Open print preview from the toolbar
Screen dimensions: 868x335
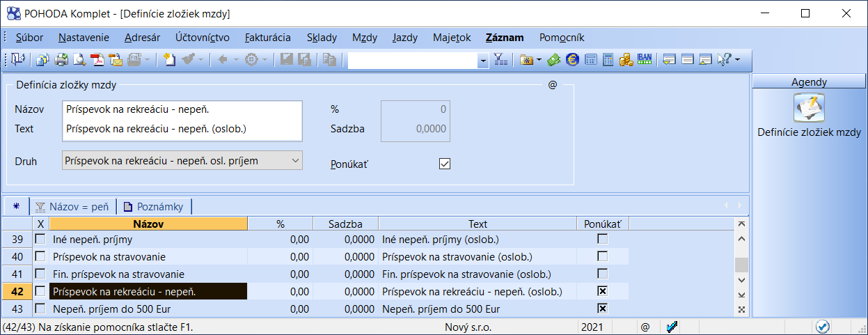point(79,60)
